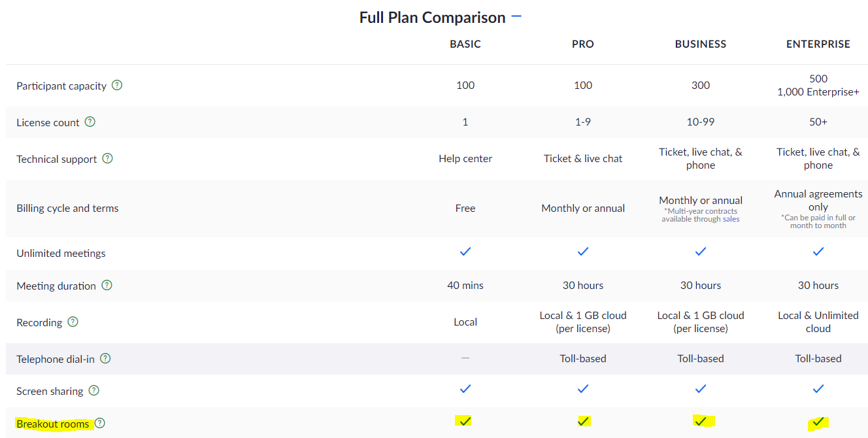Image resolution: width=868 pixels, height=438 pixels.
Task: Click the Screen sharing info icon
Action: tap(94, 390)
